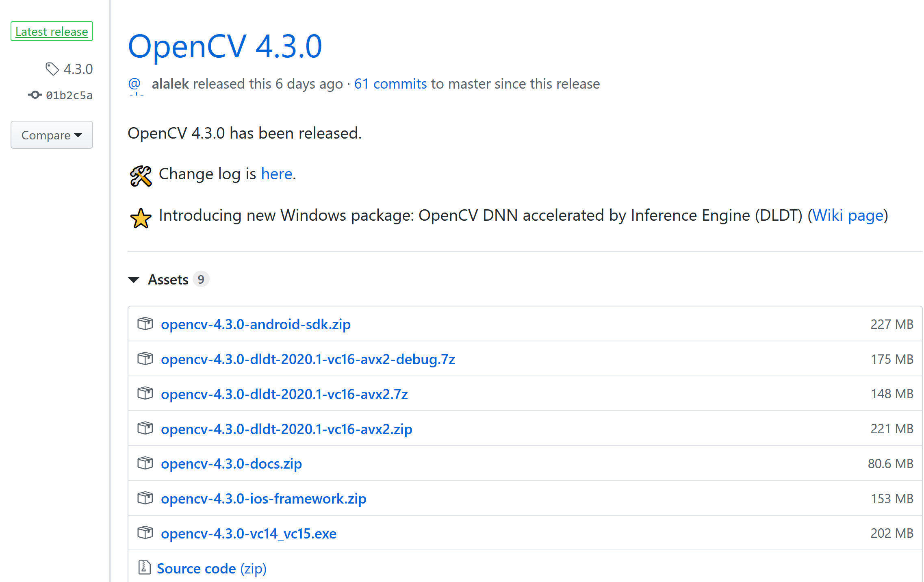
Task: Open the alalek user profile link
Action: coord(170,84)
